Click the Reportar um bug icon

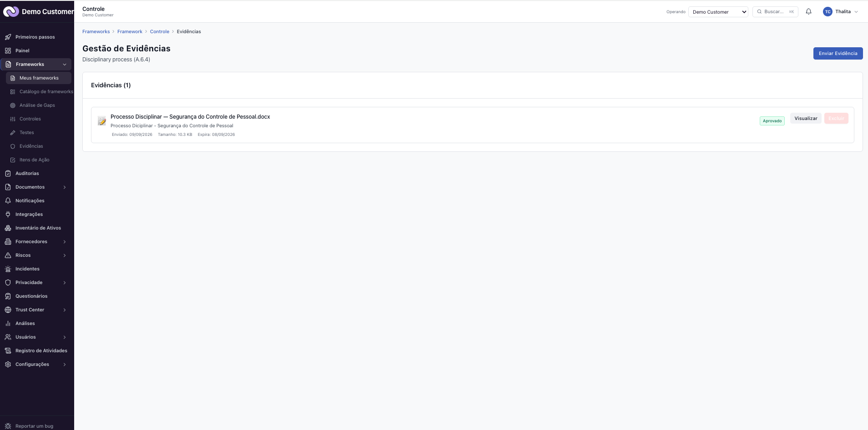coord(8,426)
